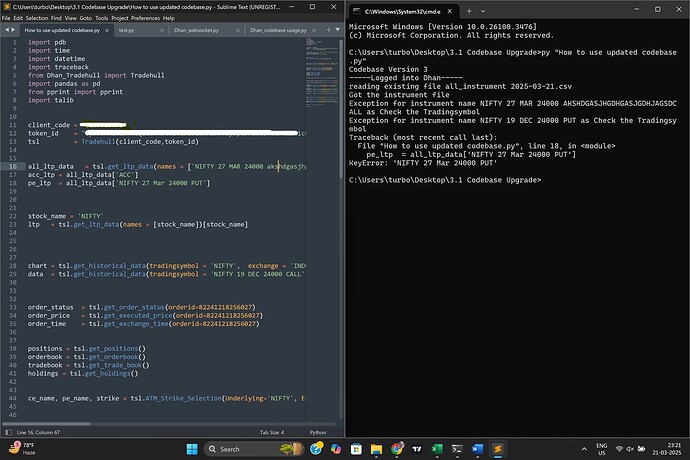
Task: Switch to the Terminal taskbar icon
Action: pos(457,449)
